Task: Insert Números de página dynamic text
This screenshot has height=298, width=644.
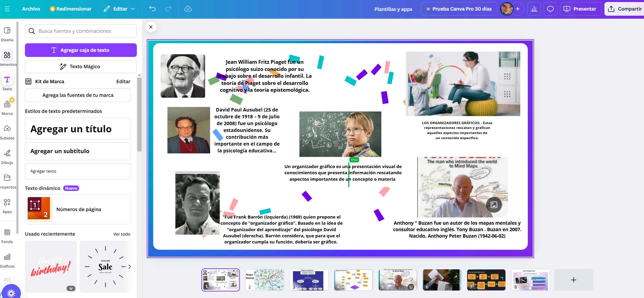Action: (x=78, y=209)
